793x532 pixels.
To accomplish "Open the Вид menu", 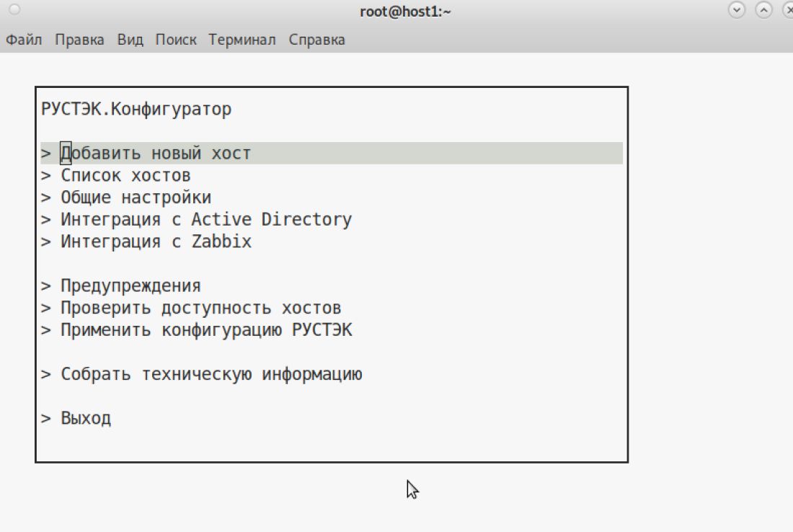I will 130,40.
